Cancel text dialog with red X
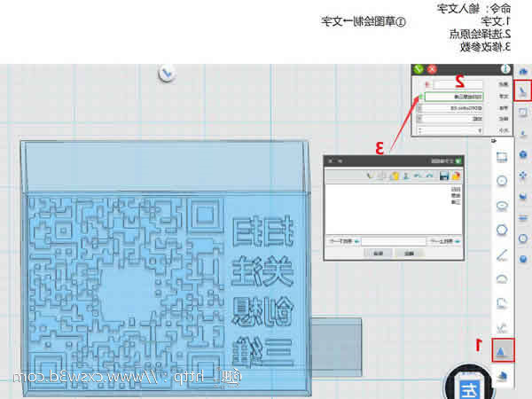Viewport: 532px width, 399px height. [x=432, y=69]
